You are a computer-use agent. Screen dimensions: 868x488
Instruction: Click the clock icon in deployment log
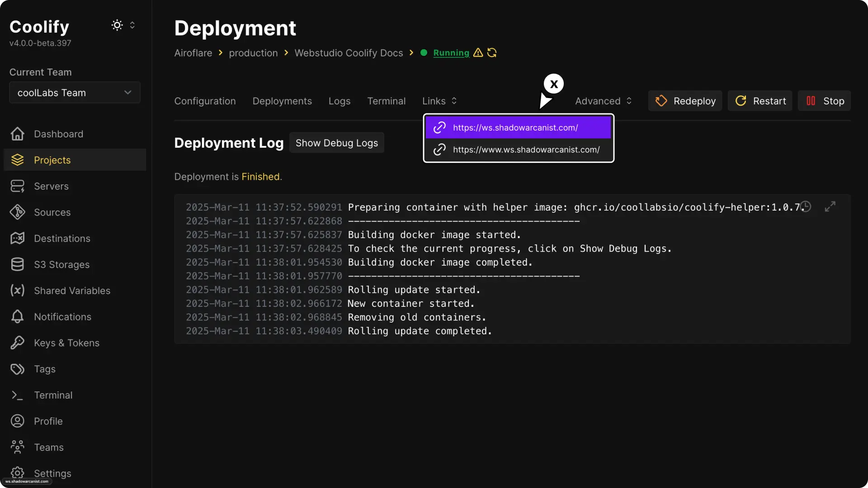click(806, 207)
